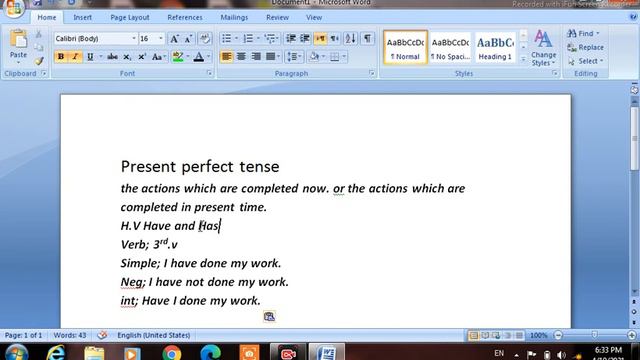Viewport: 640px width, 360px height.
Task: Align text left
Action: (x=226, y=57)
